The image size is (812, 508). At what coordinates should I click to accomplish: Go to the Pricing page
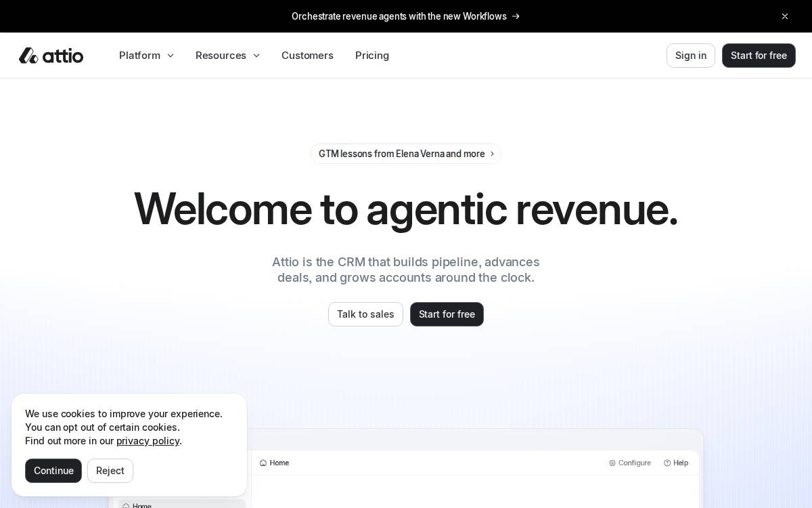pyautogui.click(x=372, y=56)
